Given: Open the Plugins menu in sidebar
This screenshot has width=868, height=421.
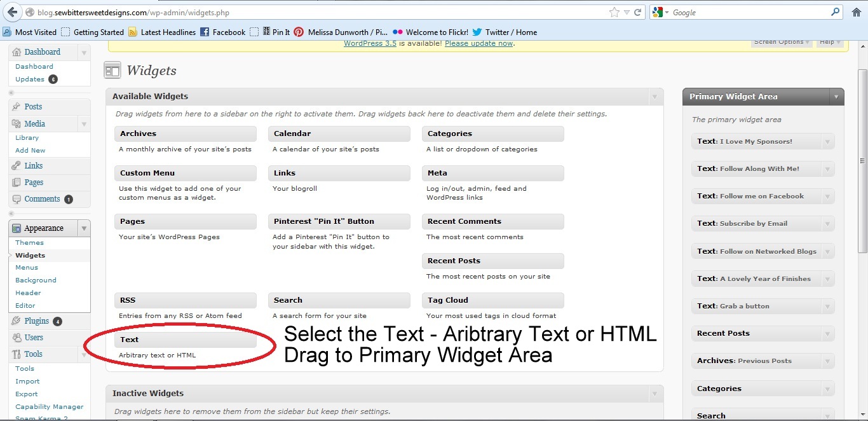Looking at the screenshot, I should [x=36, y=321].
